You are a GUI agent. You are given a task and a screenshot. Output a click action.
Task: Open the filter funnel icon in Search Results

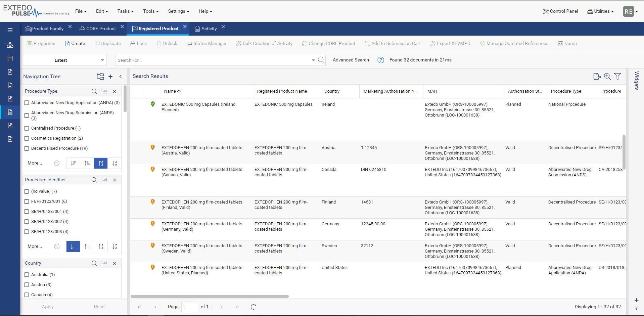point(617,76)
